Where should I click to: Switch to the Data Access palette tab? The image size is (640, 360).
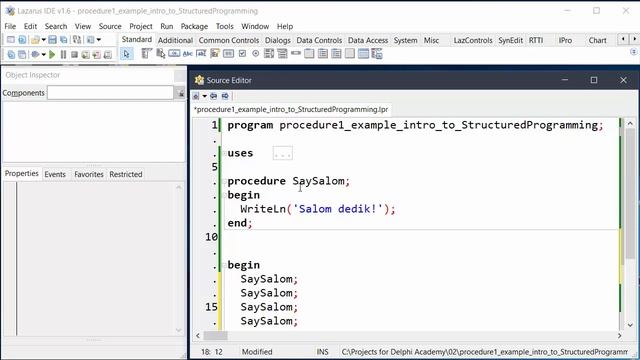pyautogui.click(x=368, y=40)
